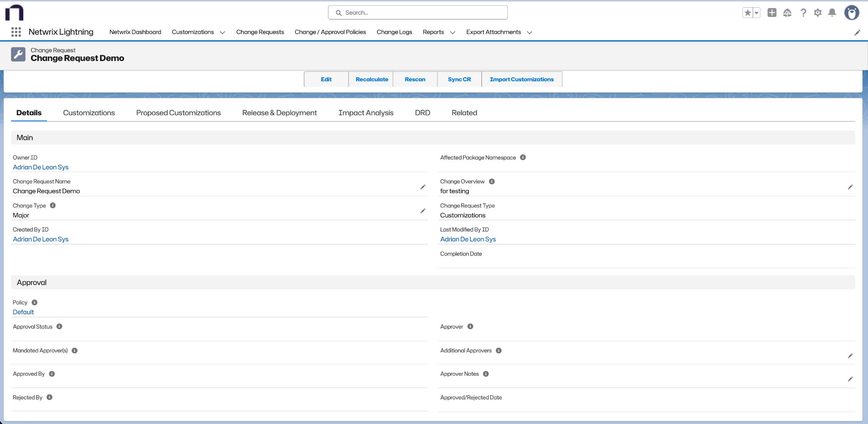This screenshot has width=868, height=424.
Task: Edit Approver Notes via pencil icon
Action: point(850,379)
